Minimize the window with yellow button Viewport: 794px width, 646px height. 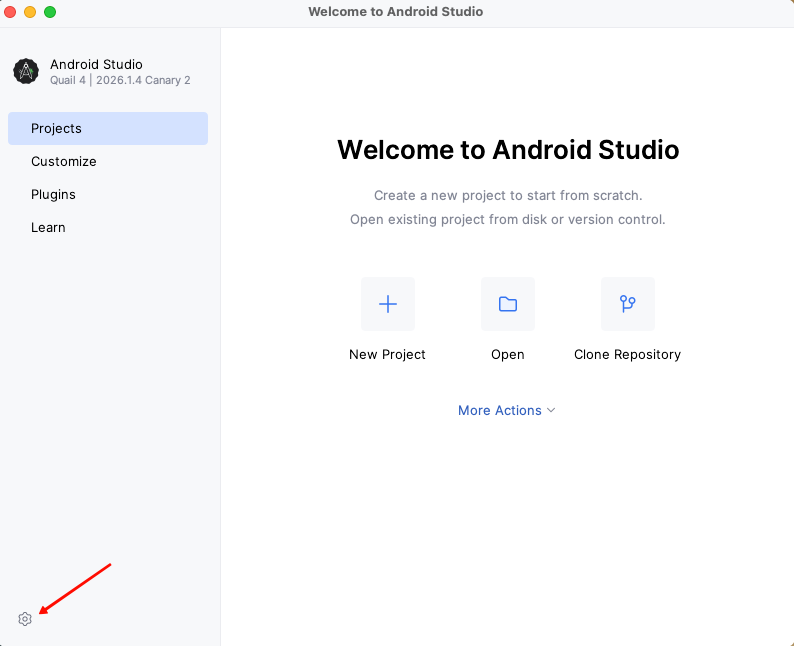[x=30, y=12]
